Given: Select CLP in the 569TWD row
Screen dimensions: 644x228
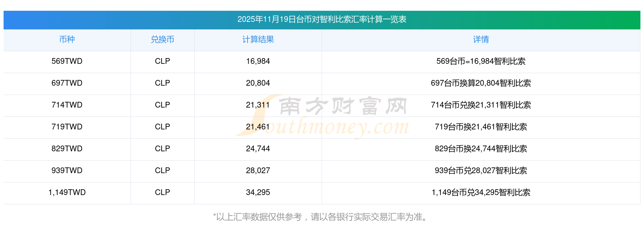Looking at the screenshot, I should pos(162,61).
